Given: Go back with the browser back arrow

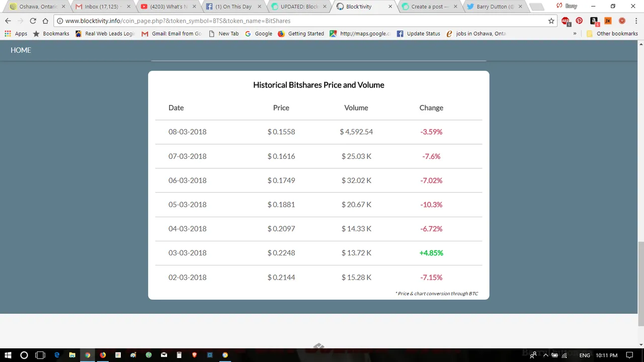Looking at the screenshot, I should [x=8, y=21].
